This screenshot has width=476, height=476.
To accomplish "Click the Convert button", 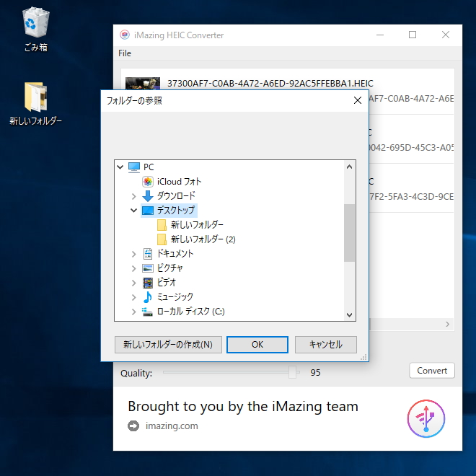I will point(432,371).
